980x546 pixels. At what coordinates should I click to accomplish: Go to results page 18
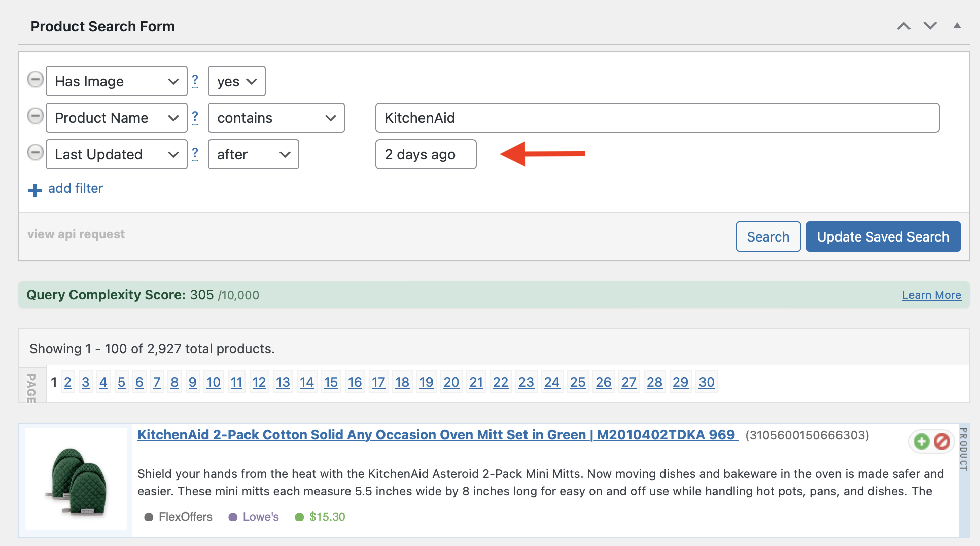[402, 382]
